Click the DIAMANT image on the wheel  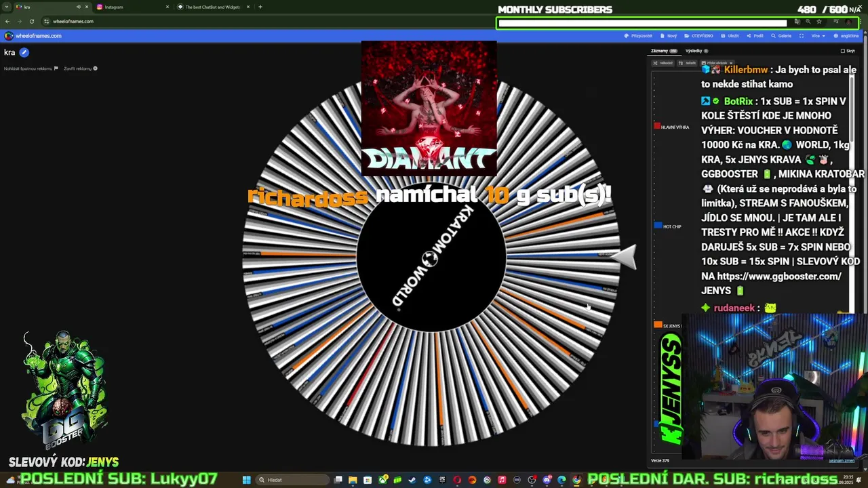(429, 108)
